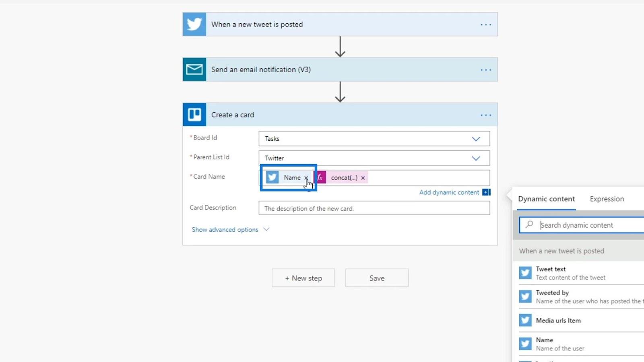Click the search magnifier icon in dynamic content
The height and width of the screenshot is (362, 644).
pos(529,224)
